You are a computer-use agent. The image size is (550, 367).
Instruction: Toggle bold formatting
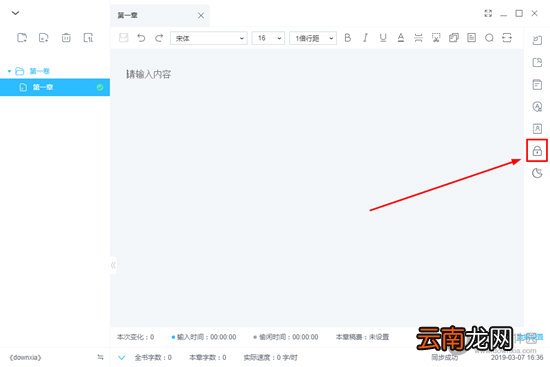(x=348, y=38)
